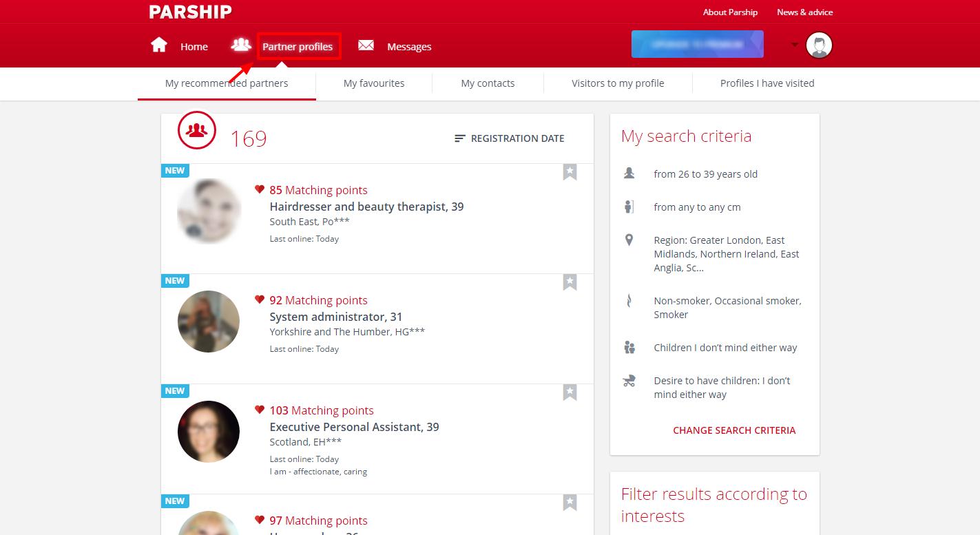980x535 pixels.
Task: Click 'My search criteria' heading
Action: (686, 136)
